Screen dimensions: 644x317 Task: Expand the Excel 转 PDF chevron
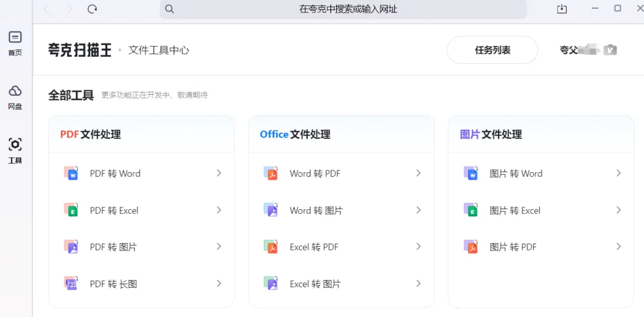(419, 247)
